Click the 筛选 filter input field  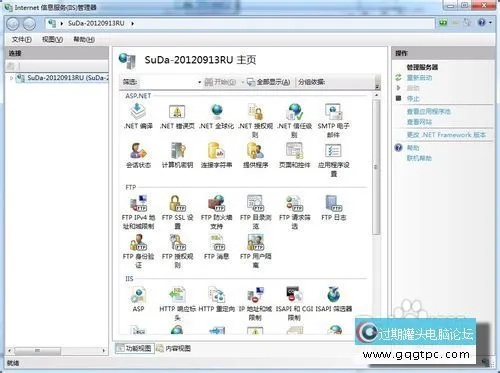click(x=168, y=82)
